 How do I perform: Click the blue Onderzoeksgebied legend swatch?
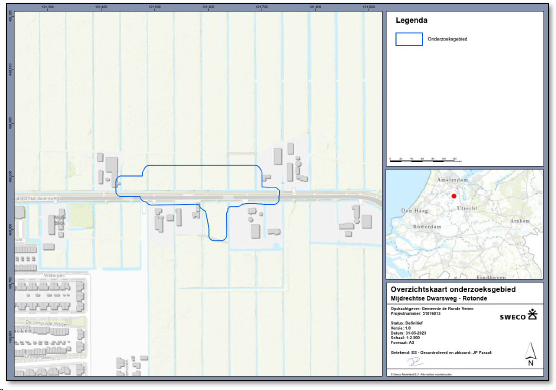(x=409, y=39)
